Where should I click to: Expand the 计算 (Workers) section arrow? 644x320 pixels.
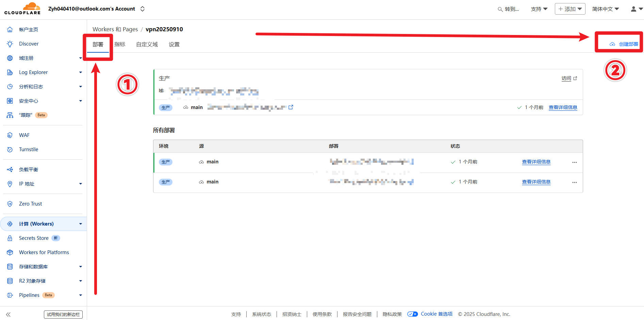(x=81, y=224)
